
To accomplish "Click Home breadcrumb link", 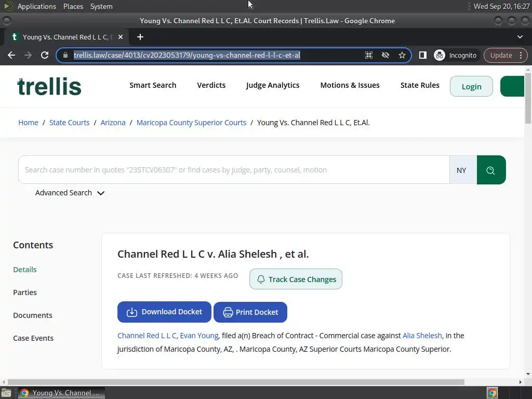I will (x=28, y=123).
